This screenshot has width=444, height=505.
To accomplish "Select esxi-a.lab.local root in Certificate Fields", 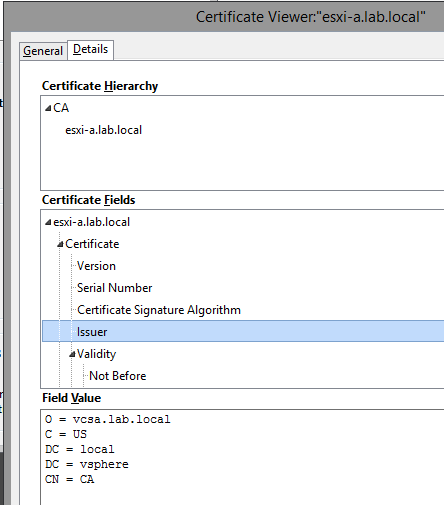I will point(92,222).
